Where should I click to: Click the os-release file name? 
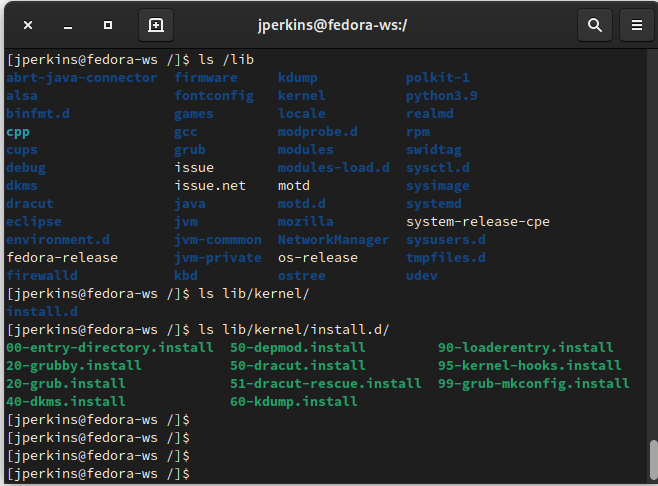(x=318, y=258)
